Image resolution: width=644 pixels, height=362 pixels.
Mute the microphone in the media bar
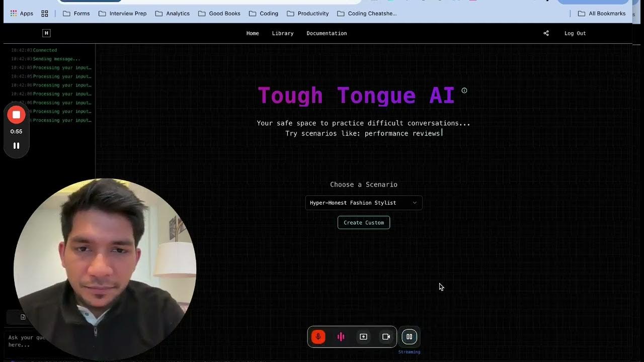(318, 336)
